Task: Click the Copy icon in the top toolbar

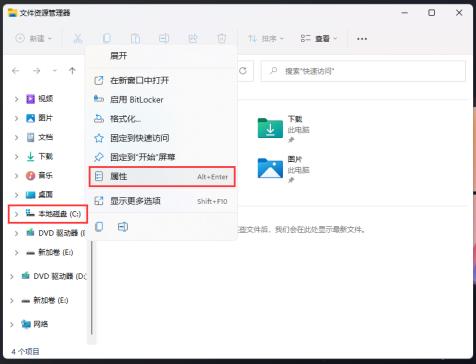Action: (107, 39)
